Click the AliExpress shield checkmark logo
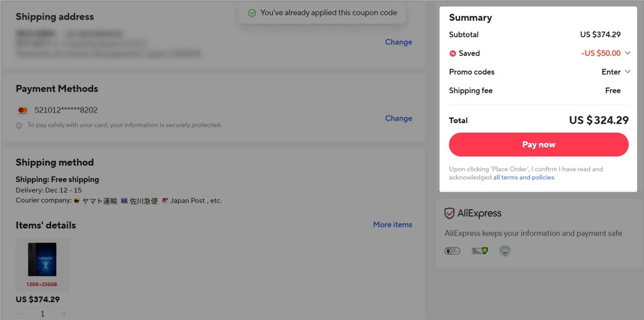Image resolution: width=644 pixels, height=320 pixels. (449, 213)
